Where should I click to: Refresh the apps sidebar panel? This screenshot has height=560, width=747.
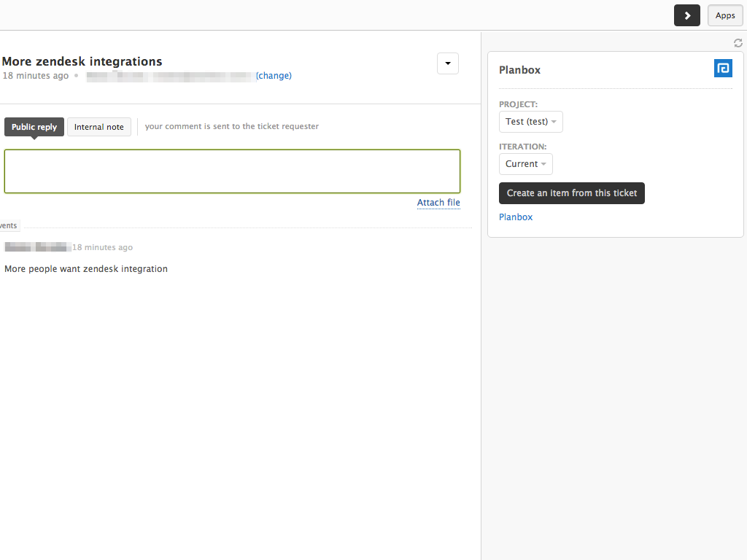click(738, 43)
